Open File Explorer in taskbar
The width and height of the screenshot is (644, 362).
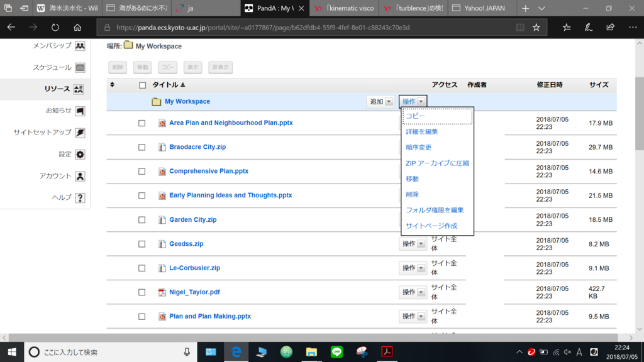311,352
